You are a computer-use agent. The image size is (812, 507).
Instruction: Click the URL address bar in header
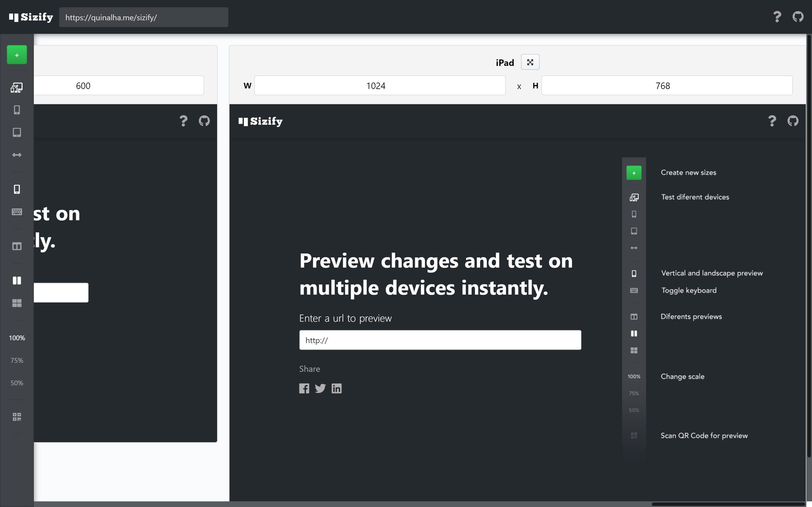point(144,17)
